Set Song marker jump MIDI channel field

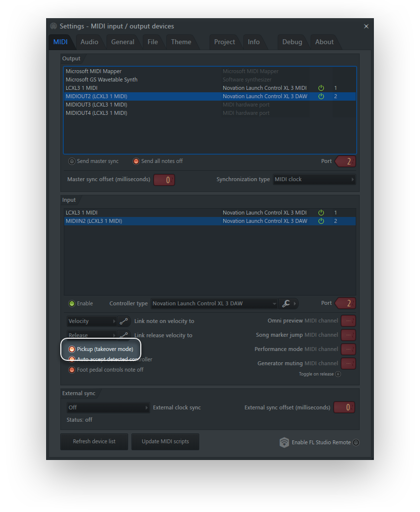(x=348, y=335)
